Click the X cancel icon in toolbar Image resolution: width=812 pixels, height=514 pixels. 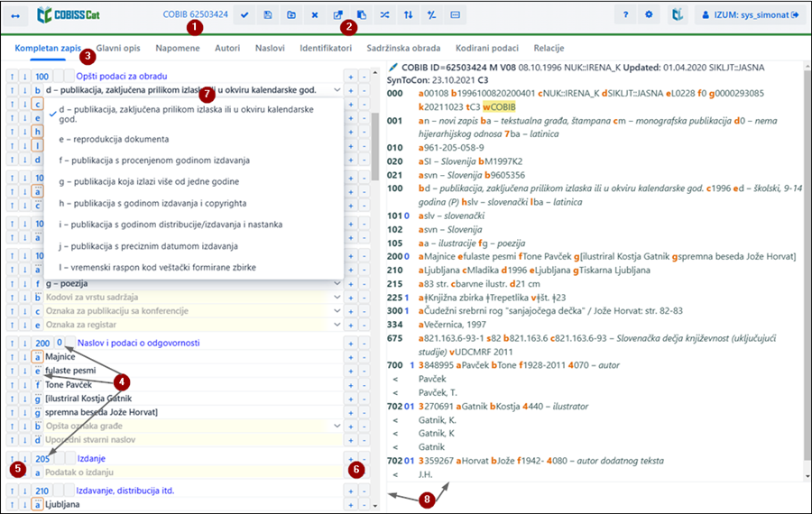click(315, 15)
